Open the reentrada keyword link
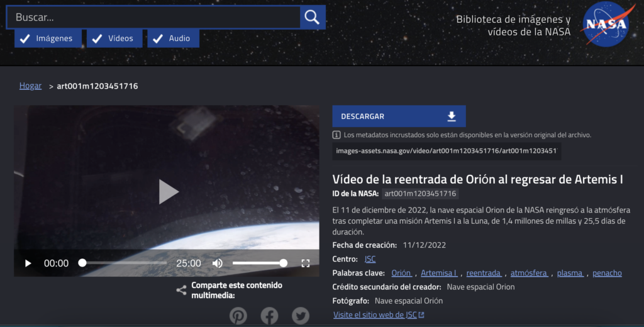 pyautogui.click(x=484, y=273)
